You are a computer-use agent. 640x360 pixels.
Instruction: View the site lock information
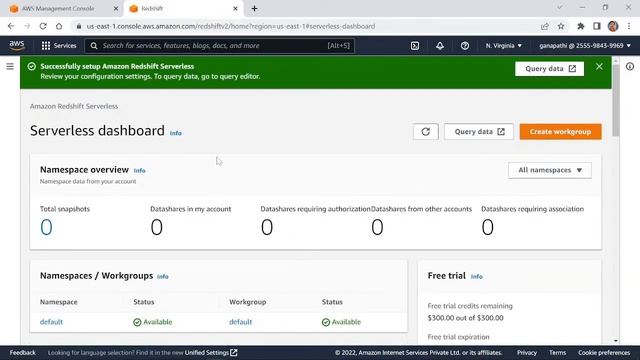click(x=79, y=26)
